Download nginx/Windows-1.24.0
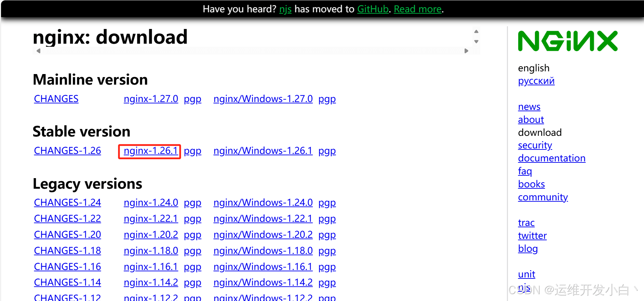Viewport: 644px width, 301px height. point(263,202)
